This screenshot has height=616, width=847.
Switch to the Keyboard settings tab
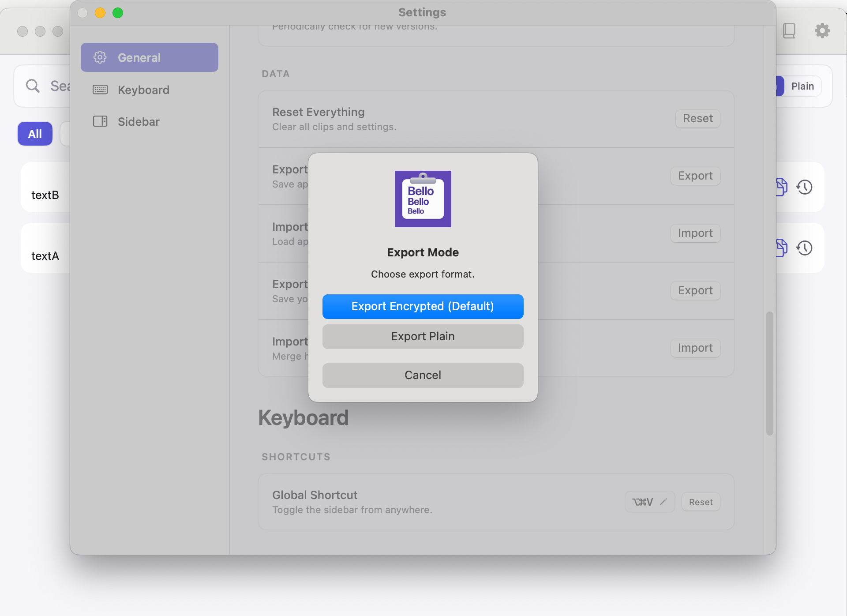[143, 90]
